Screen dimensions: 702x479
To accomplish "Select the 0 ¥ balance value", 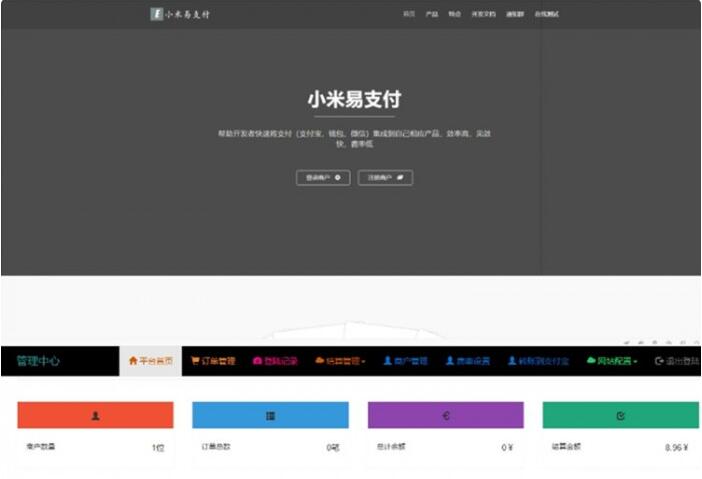I will point(507,448).
